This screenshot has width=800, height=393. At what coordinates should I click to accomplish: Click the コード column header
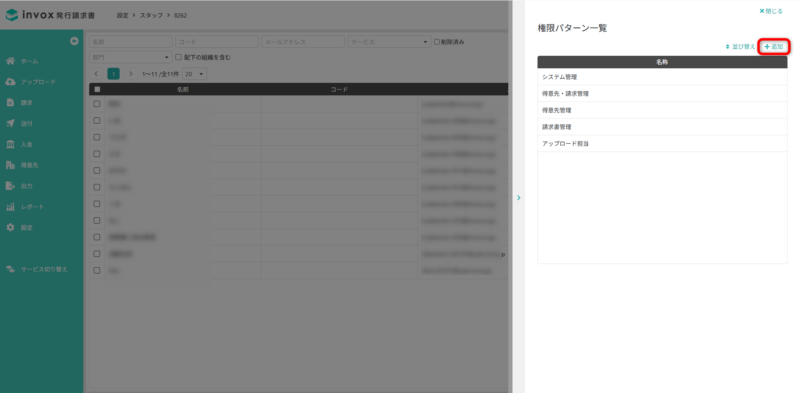pos(339,89)
